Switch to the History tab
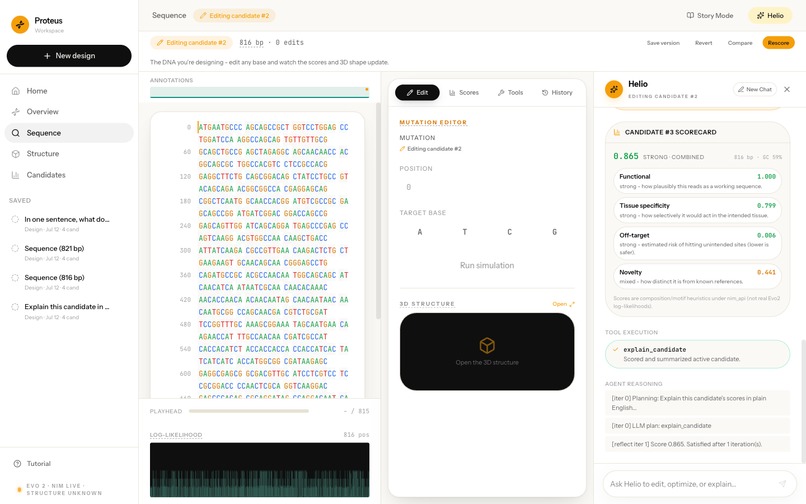 click(x=557, y=93)
